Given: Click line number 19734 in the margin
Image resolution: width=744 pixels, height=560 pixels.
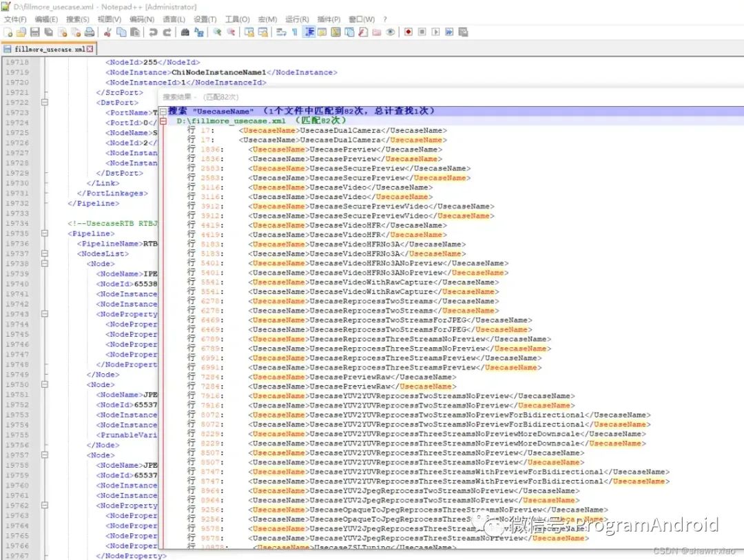Looking at the screenshot, I should [x=17, y=223].
